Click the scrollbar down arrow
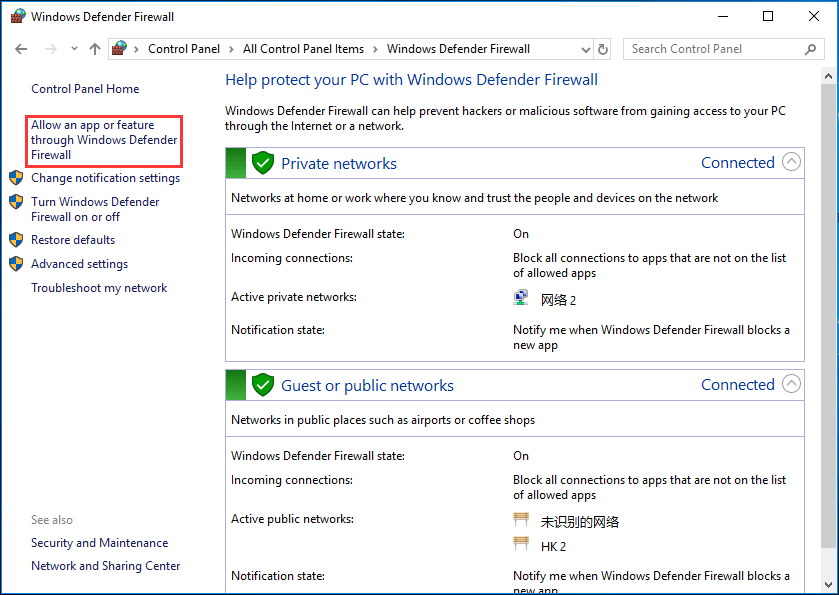 pyautogui.click(x=829, y=584)
